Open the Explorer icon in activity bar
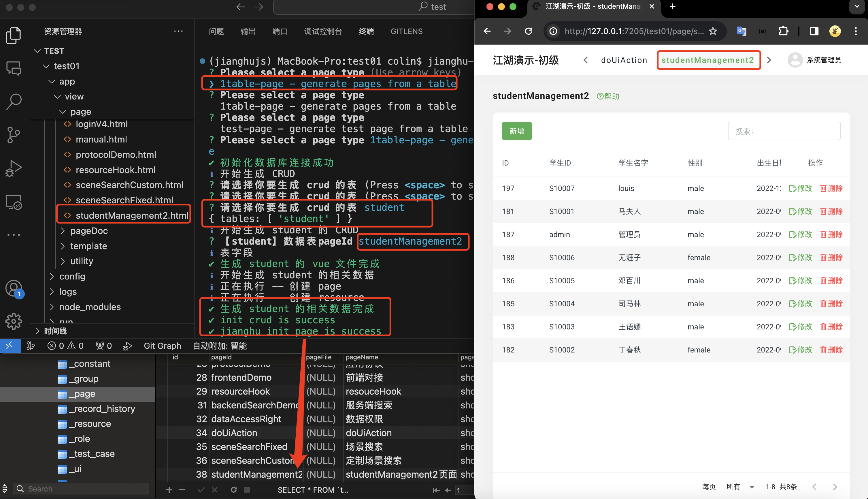The height and width of the screenshot is (499, 868). (x=14, y=35)
